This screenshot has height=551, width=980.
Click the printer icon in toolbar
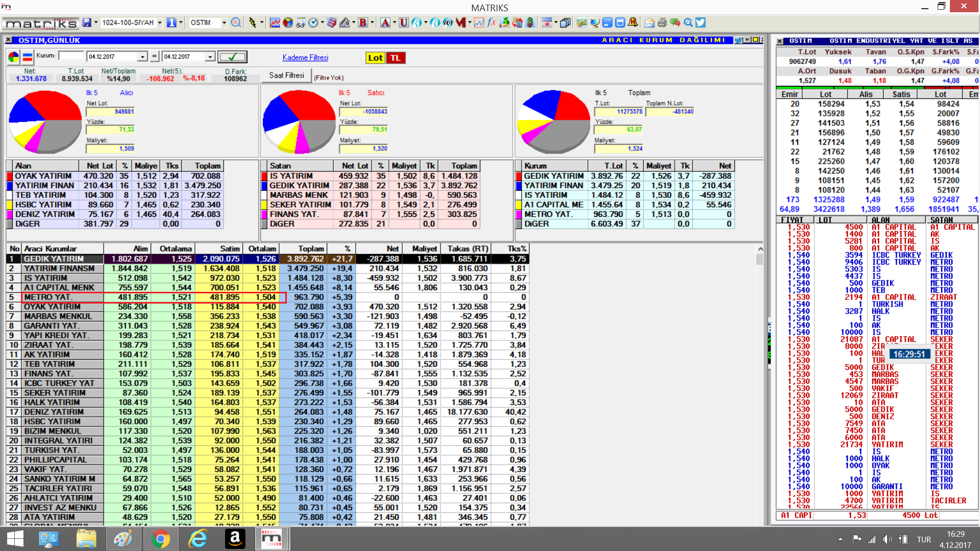662,22
